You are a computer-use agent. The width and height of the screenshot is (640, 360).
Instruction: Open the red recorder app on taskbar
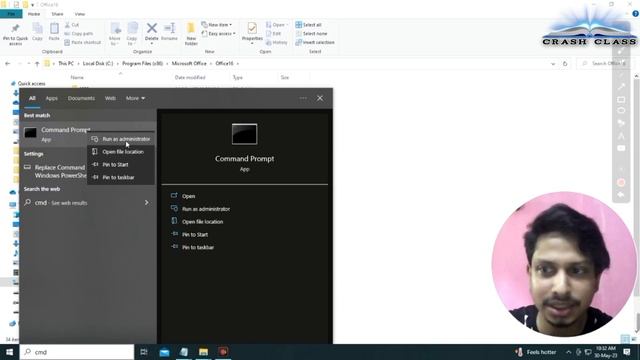[223, 352]
